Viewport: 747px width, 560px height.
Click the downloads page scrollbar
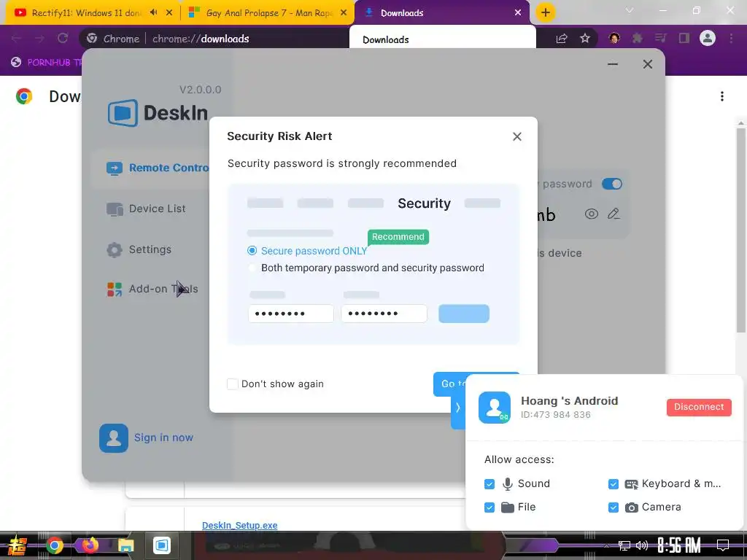pyautogui.click(x=741, y=228)
